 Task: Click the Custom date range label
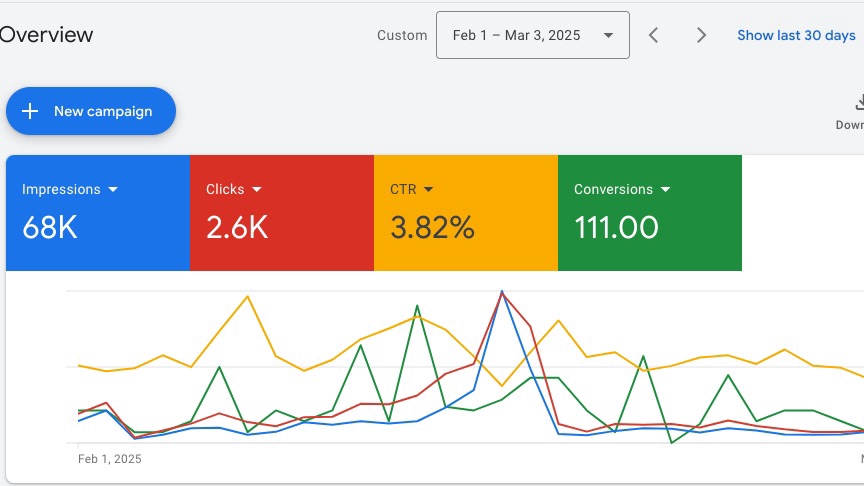pos(402,35)
